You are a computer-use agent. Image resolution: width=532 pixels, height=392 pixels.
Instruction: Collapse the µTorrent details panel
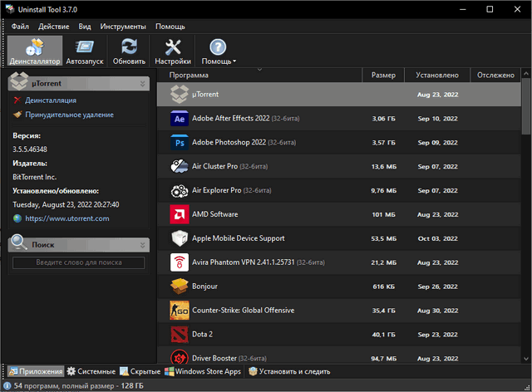pyautogui.click(x=142, y=84)
